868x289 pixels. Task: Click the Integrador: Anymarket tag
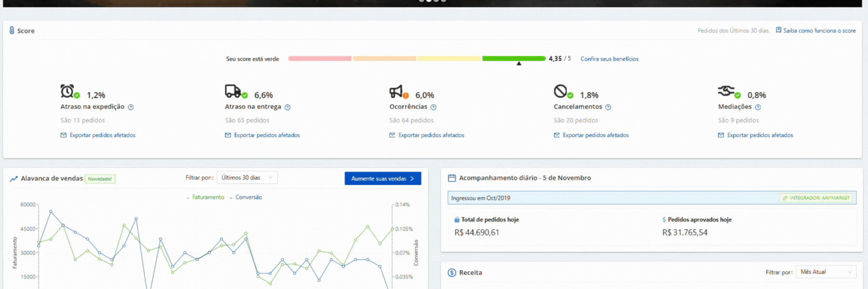816,198
